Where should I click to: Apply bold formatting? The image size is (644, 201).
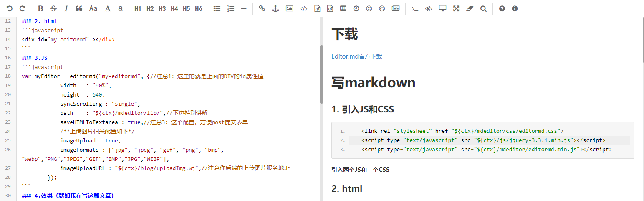pos(40,8)
